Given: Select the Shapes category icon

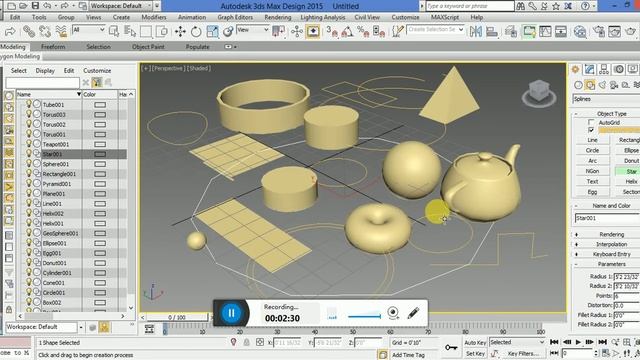Looking at the screenshot, I should pyautogui.click(x=590, y=85).
